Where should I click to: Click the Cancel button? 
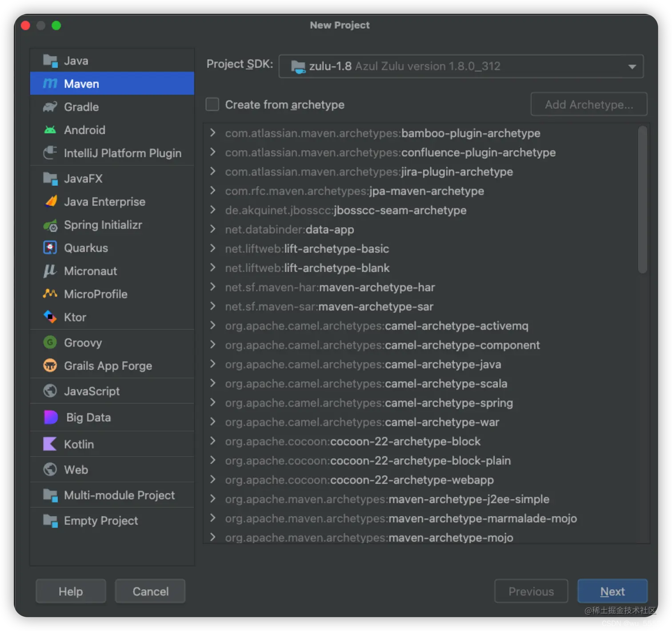point(150,591)
